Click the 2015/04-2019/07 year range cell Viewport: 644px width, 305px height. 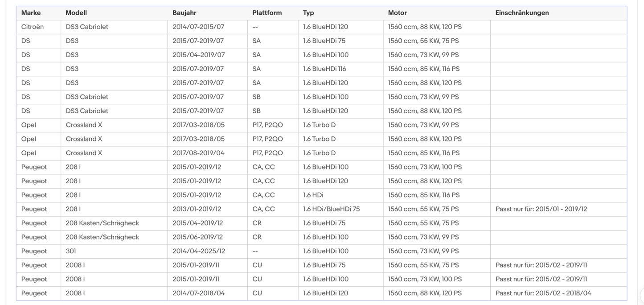tap(198, 55)
